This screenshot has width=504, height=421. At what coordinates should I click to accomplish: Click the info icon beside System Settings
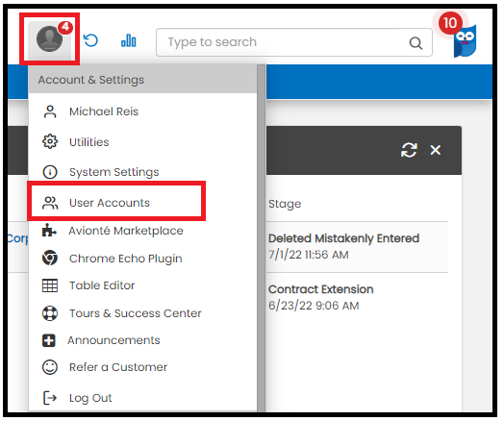50,172
